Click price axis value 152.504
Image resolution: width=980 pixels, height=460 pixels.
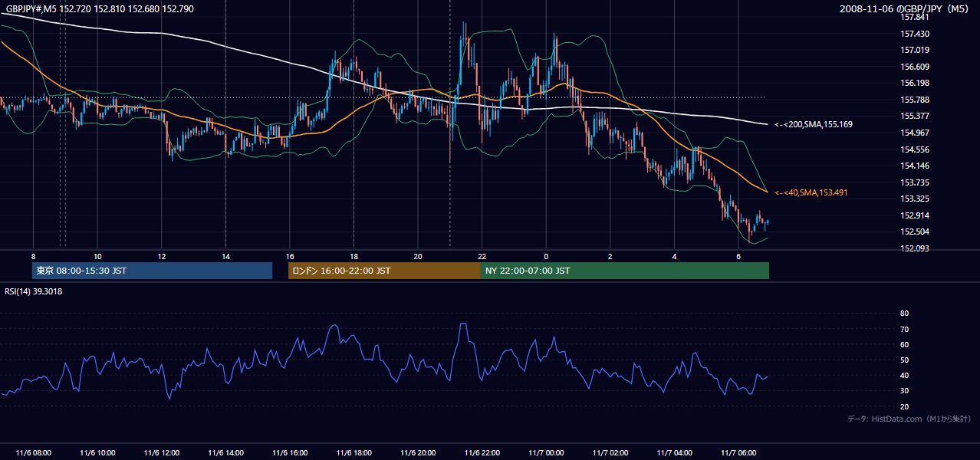pos(915,232)
